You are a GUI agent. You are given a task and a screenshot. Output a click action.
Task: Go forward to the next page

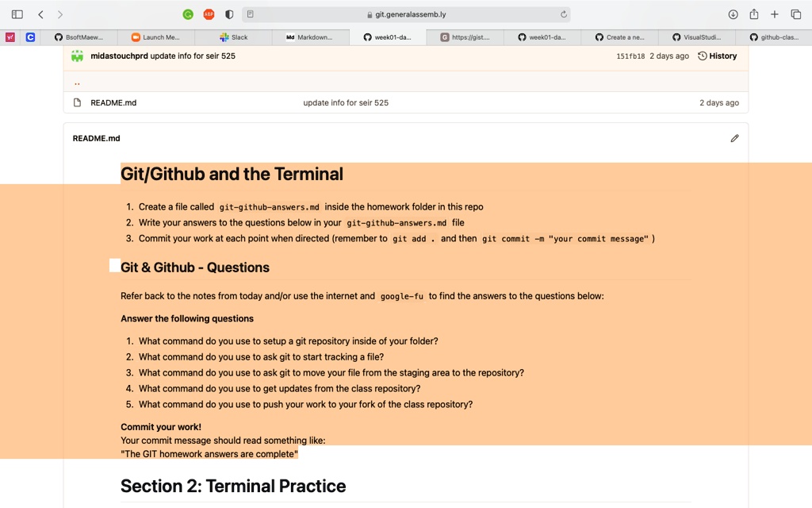coord(60,14)
